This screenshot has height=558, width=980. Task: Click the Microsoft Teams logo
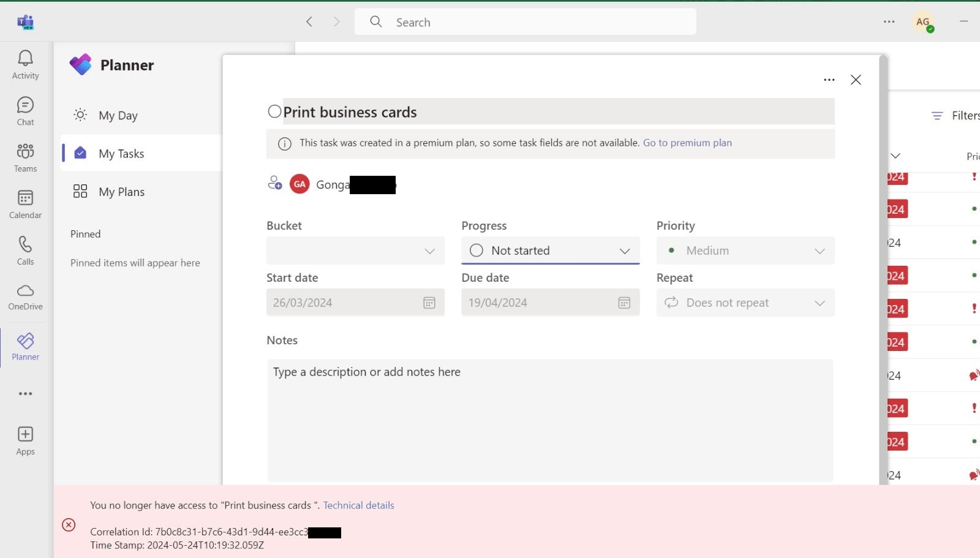click(25, 23)
